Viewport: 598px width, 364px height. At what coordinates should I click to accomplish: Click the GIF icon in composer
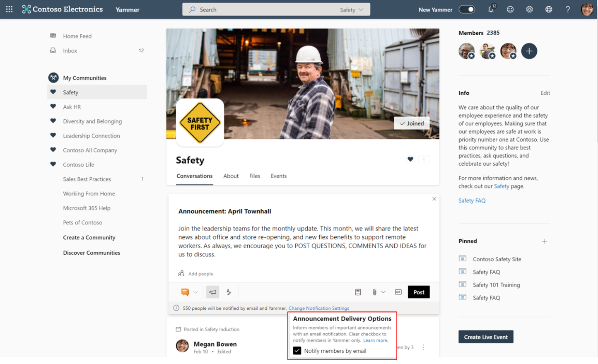click(x=398, y=292)
